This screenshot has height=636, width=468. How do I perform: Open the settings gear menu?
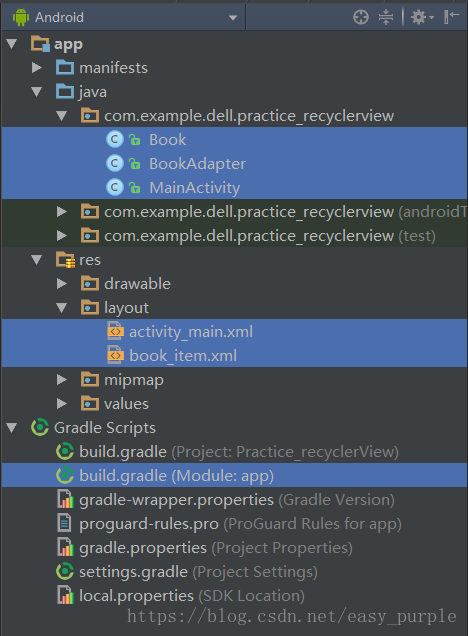(x=422, y=17)
